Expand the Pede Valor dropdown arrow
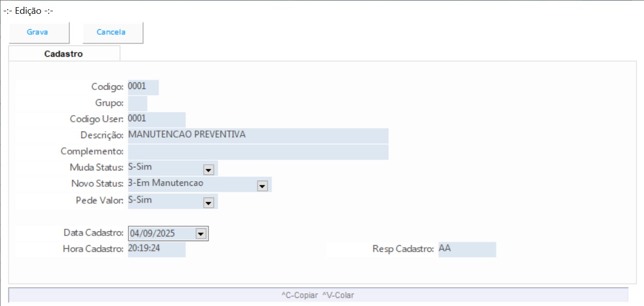Image resolution: width=644 pixels, height=306 pixels. 209,203
